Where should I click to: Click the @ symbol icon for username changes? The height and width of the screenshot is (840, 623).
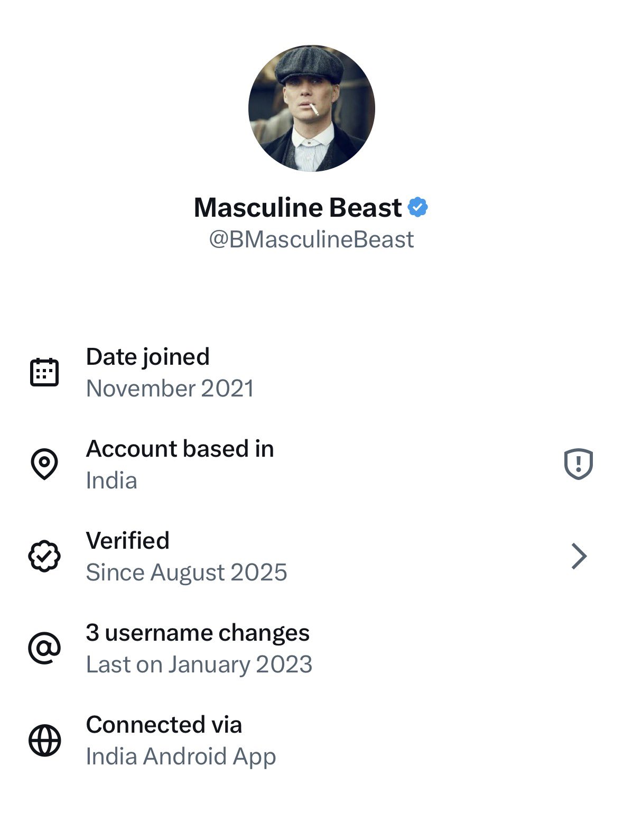(x=44, y=648)
